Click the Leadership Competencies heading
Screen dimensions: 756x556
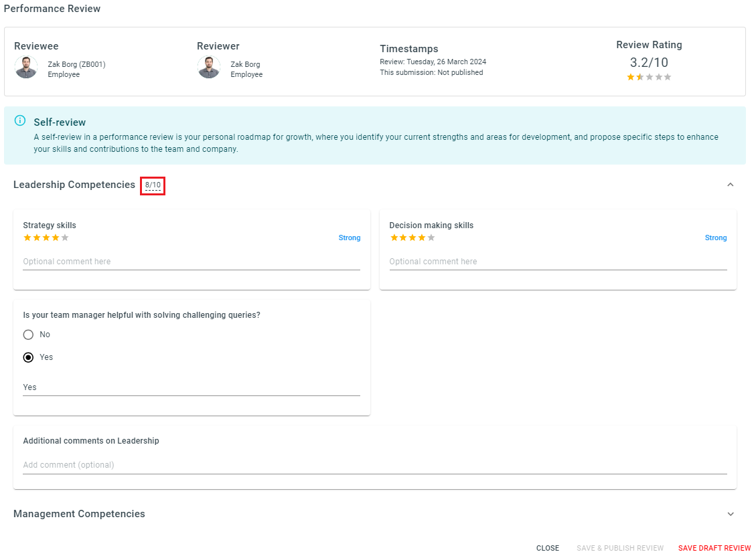click(x=74, y=185)
